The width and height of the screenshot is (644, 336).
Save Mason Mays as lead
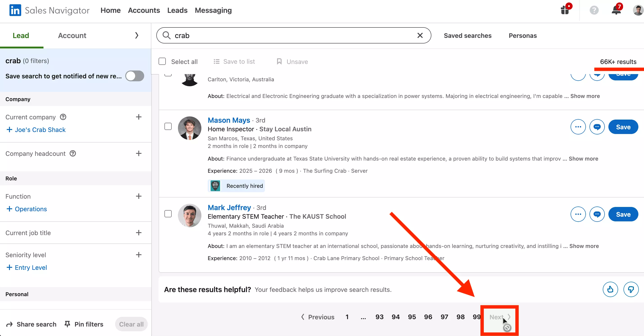click(x=623, y=127)
